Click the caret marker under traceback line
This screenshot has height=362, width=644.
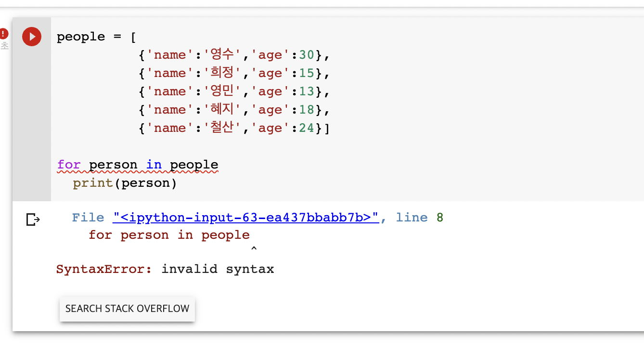click(x=254, y=249)
